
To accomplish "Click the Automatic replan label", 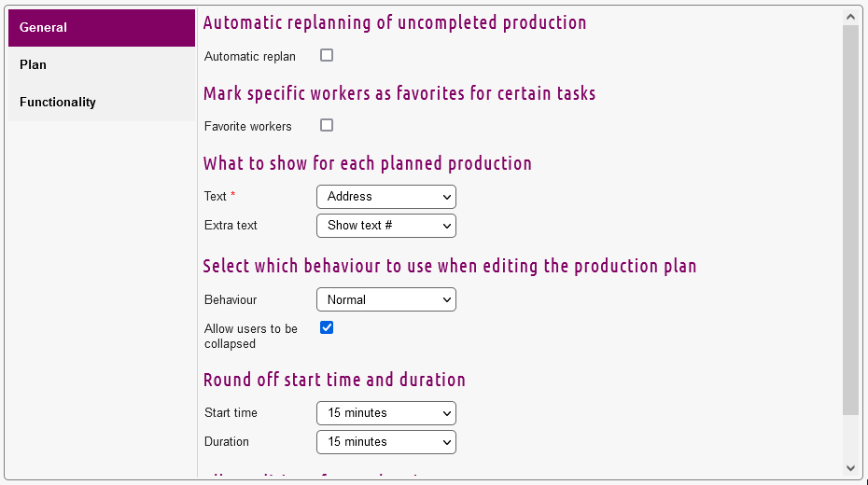I will tap(250, 57).
